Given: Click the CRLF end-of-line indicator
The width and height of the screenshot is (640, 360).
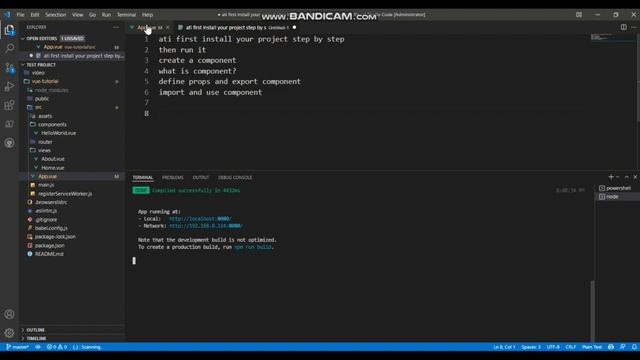Looking at the screenshot, I should click(x=571, y=347).
